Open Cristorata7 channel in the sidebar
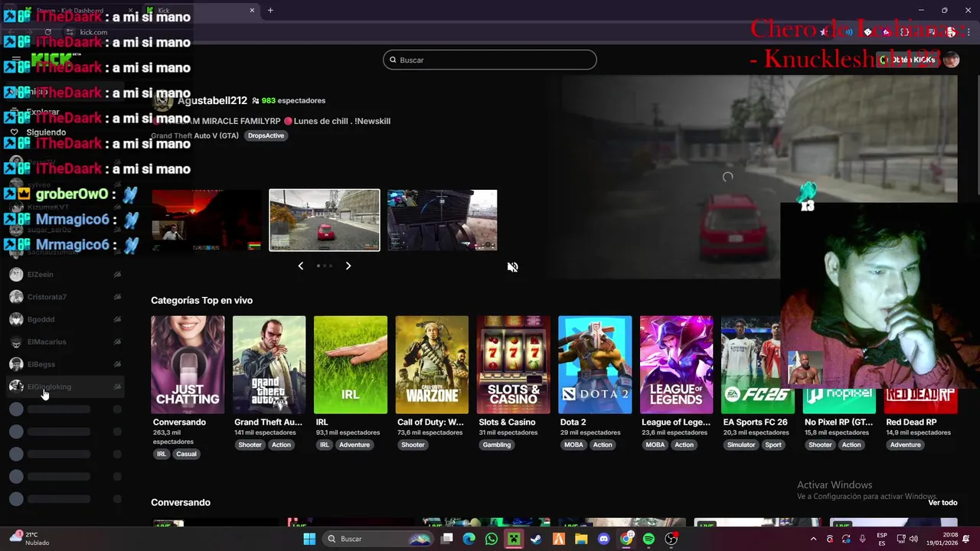The image size is (980, 551). click(65, 297)
